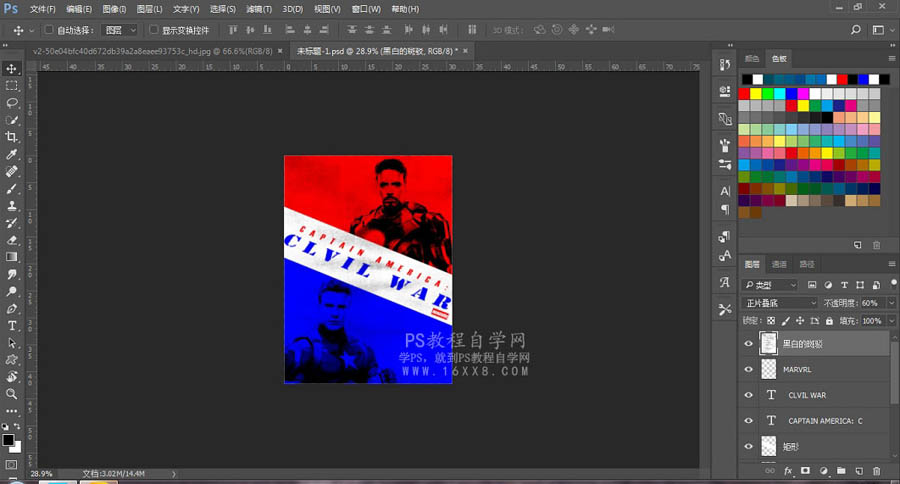This screenshot has height=484, width=900.
Task: Expand the fill 100% slider arrow
Action: pos(891,321)
